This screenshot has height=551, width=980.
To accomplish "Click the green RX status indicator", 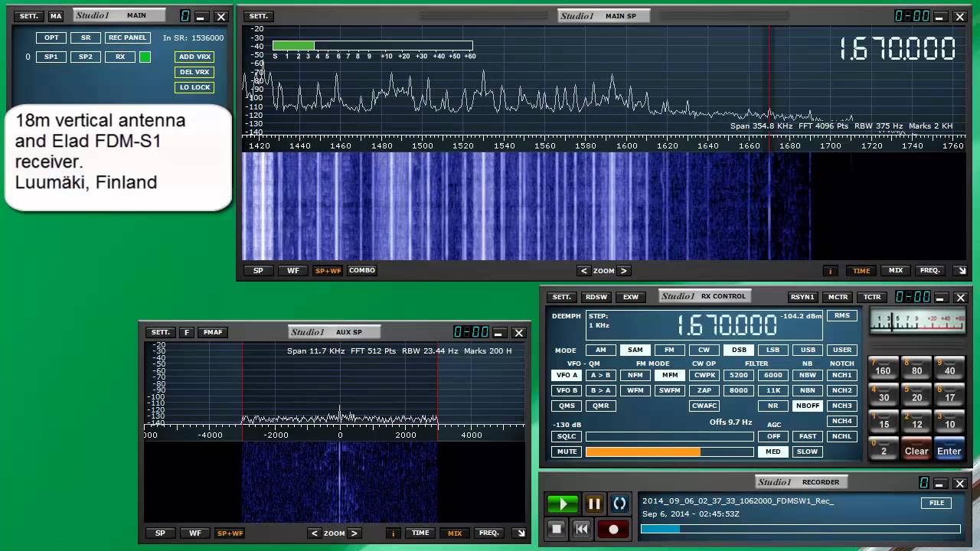I will 145,57.
